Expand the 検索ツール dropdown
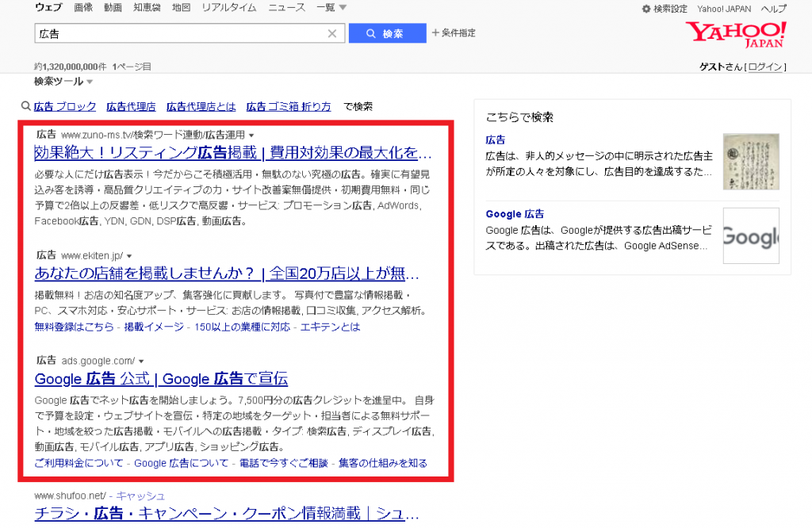Screen dimensions: 812x528 point(63,82)
